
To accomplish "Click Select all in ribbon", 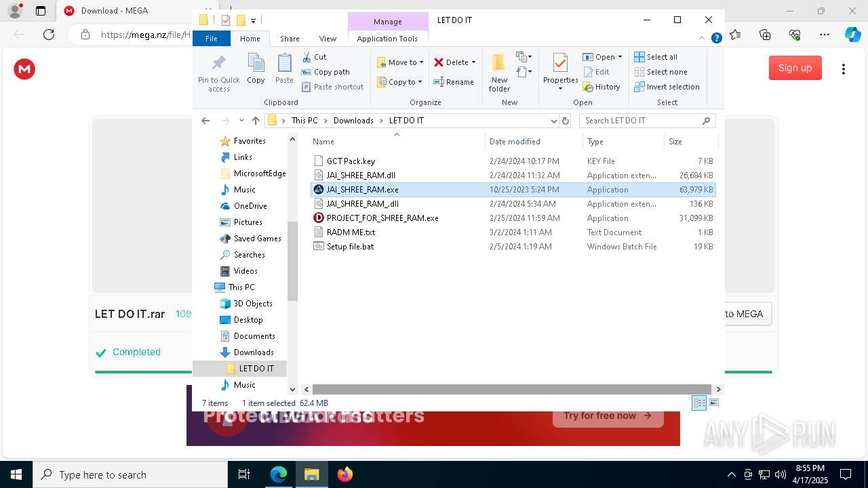I will pos(656,57).
